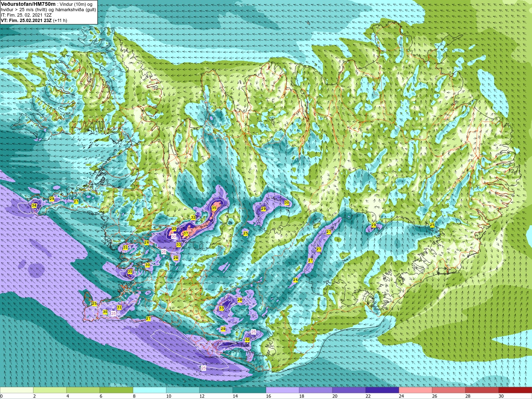
Task: Click the legend scale tick label 20
Action: pyautogui.click(x=335, y=396)
